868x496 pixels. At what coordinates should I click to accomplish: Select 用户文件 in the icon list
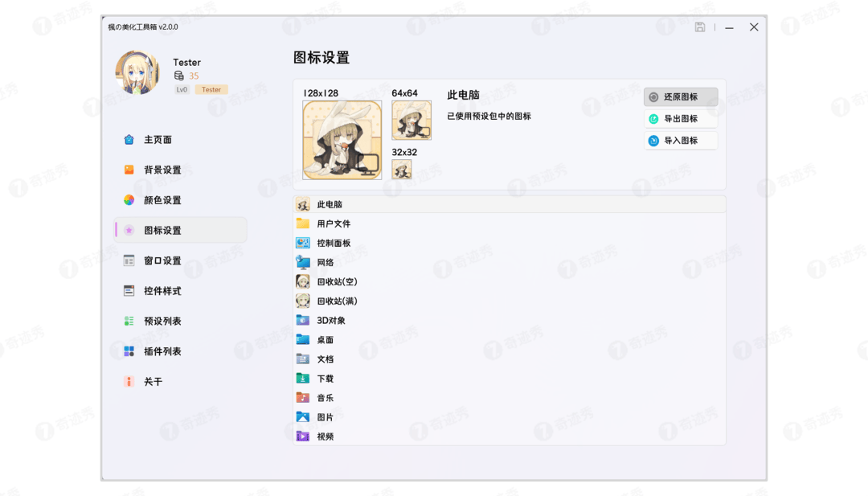click(510, 223)
